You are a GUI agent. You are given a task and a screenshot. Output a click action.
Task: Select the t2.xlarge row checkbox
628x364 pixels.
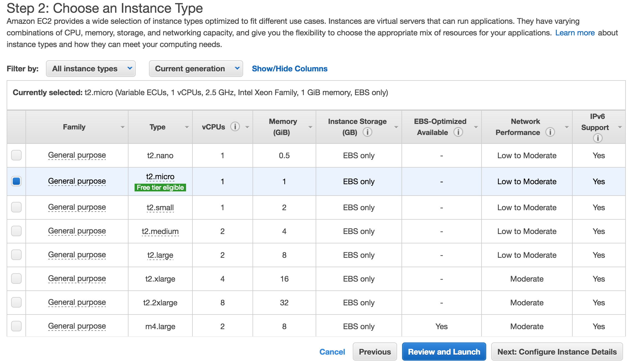pyautogui.click(x=16, y=279)
